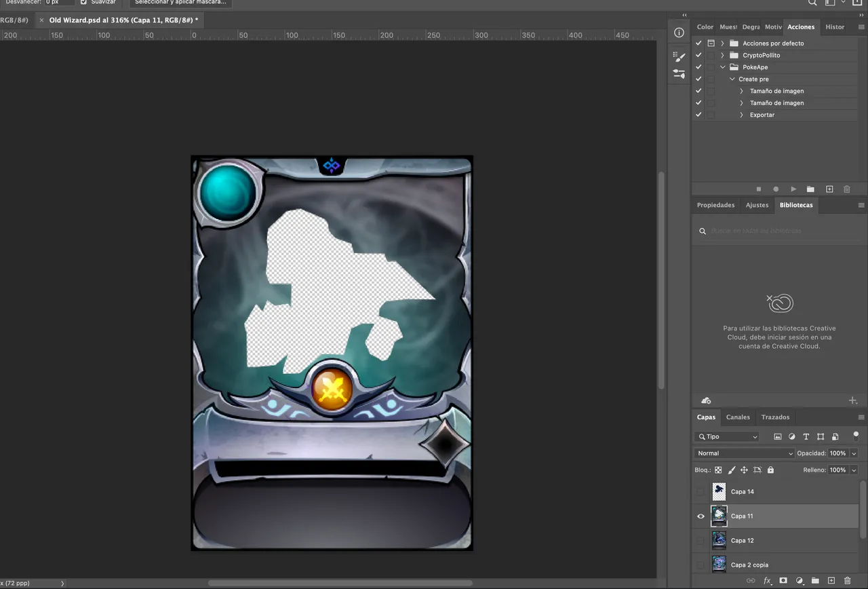Play the selected action in Acciones
Viewport: 868px width, 589px height.
pyautogui.click(x=793, y=189)
